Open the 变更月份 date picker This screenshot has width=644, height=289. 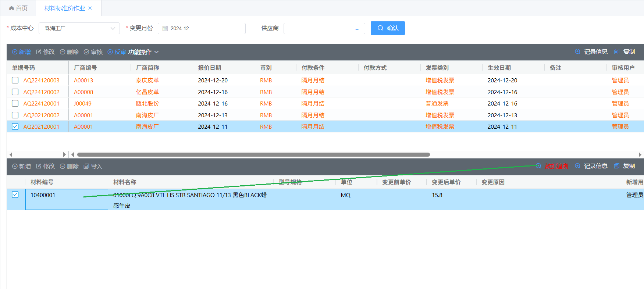point(202,28)
